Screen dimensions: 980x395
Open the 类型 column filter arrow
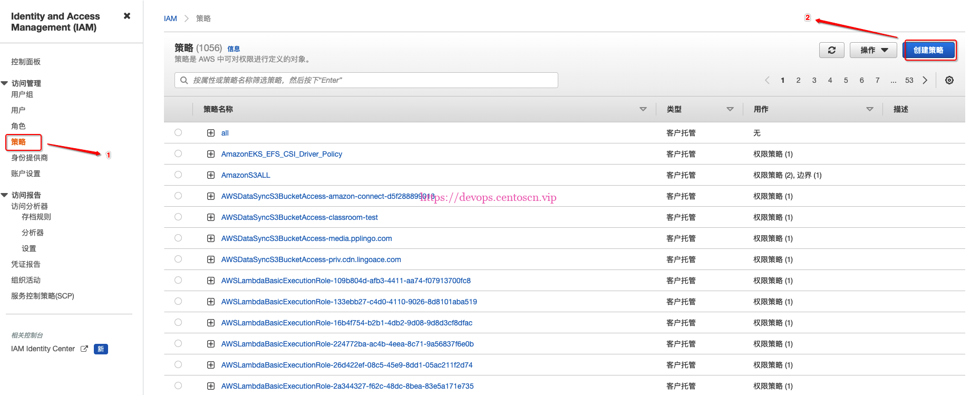(730, 109)
